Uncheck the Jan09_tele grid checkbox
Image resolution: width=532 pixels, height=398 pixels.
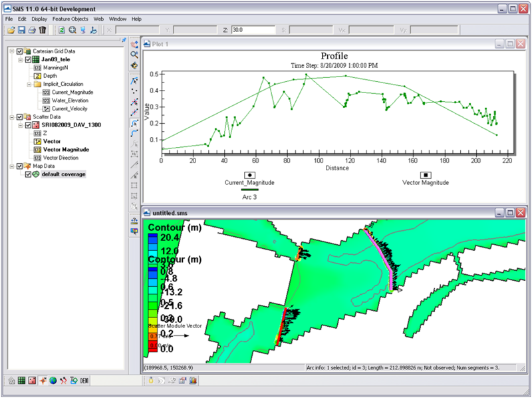tap(28, 59)
